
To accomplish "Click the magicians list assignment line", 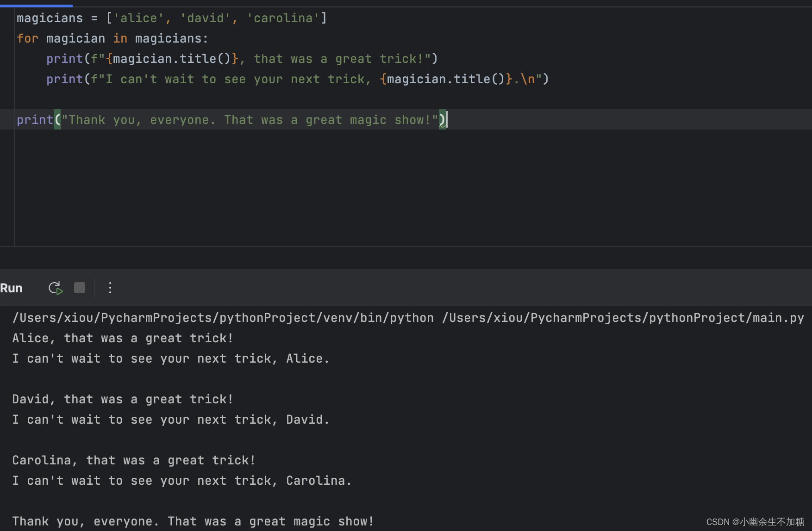I will click(172, 18).
